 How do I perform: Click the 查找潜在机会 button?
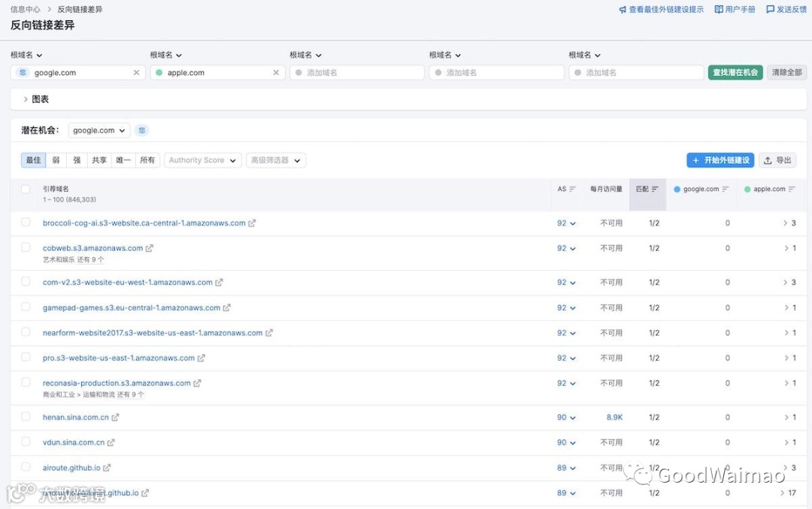(735, 72)
